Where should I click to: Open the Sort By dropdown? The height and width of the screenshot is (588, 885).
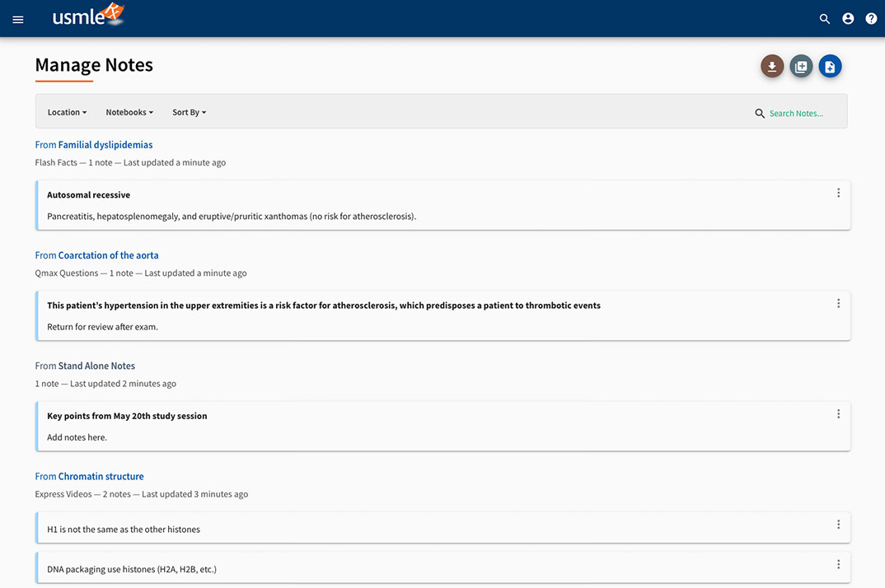point(189,112)
